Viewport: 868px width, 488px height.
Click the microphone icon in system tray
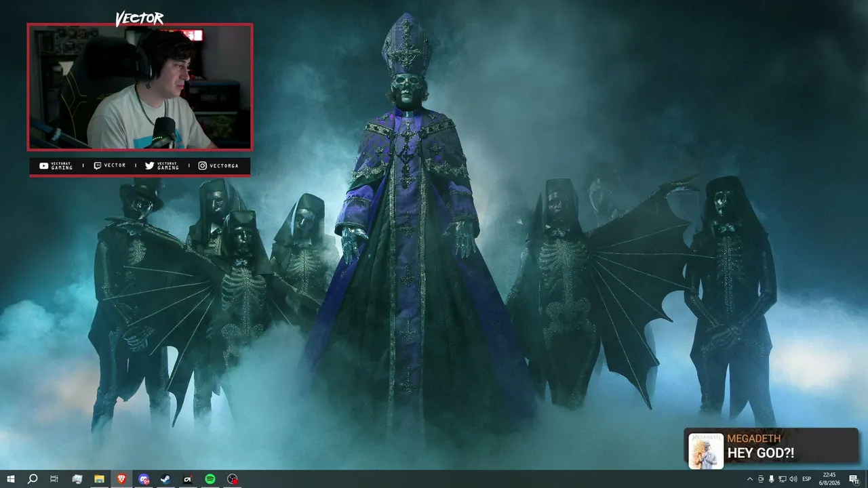click(x=772, y=479)
